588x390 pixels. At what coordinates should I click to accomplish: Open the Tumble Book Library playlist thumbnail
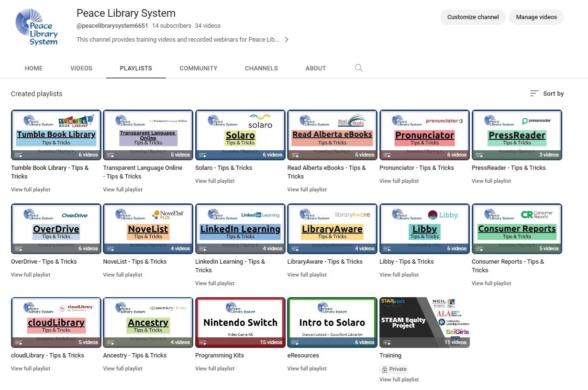pyautogui.click(x=56, y=135)
